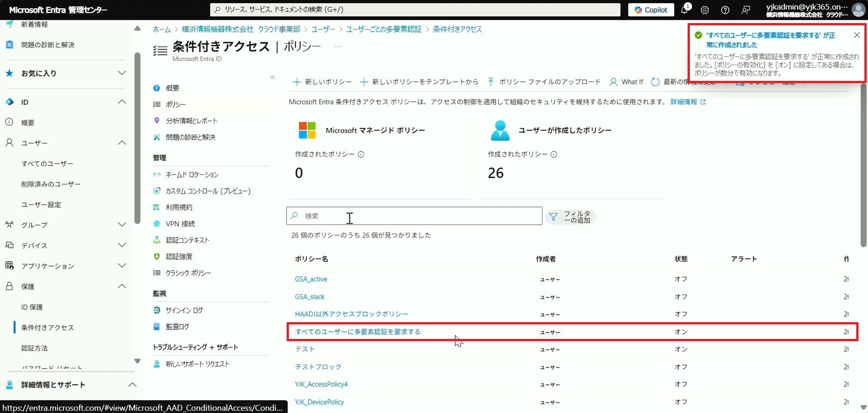Collapse the resource menu double-chevron

[x=273, y=77]
